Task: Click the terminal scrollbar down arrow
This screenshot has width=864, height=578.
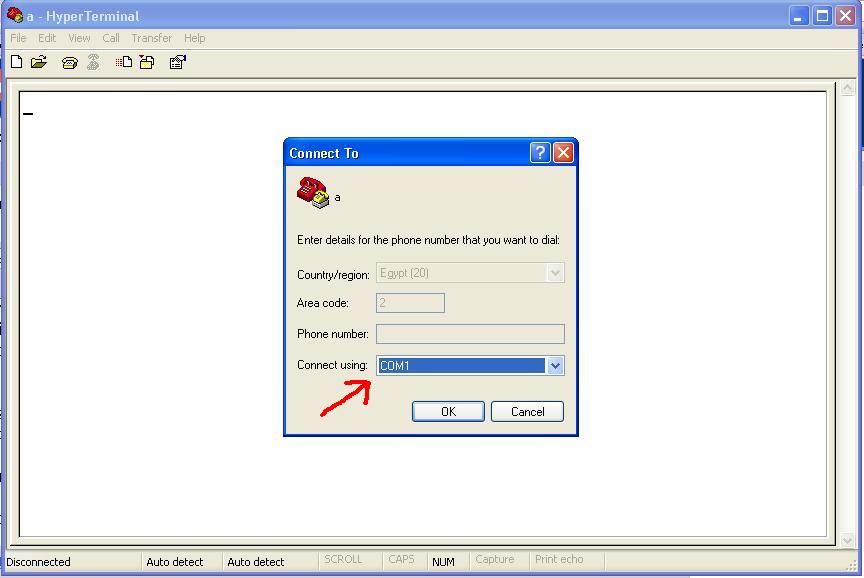Action: point(847,541)
